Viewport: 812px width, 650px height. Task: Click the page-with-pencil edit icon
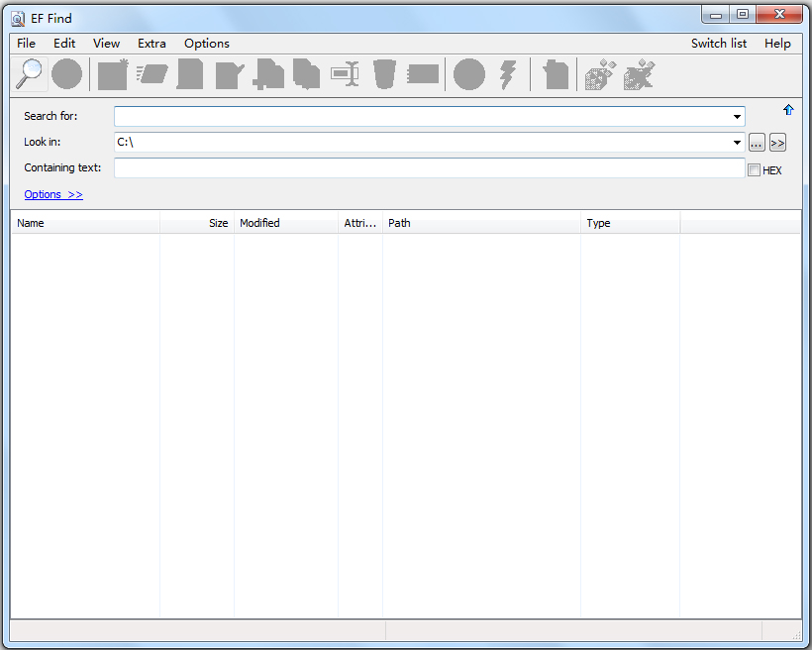click(x=230, y=75)
